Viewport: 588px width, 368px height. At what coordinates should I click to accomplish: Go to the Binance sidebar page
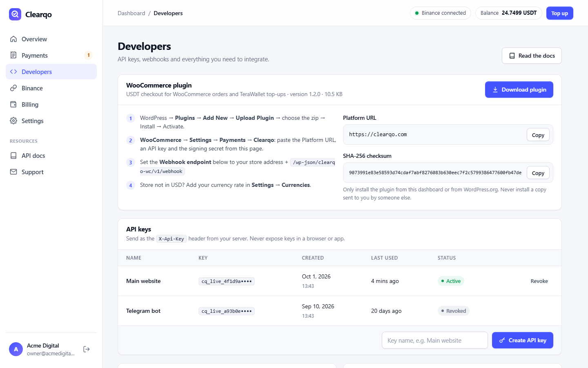pyautogui.click(x=51, y=88)
